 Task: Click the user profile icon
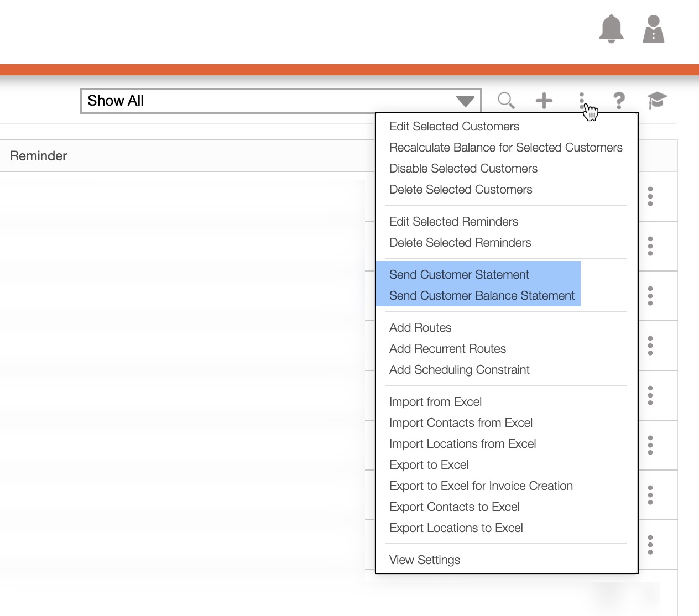click(x=653, y=29)
